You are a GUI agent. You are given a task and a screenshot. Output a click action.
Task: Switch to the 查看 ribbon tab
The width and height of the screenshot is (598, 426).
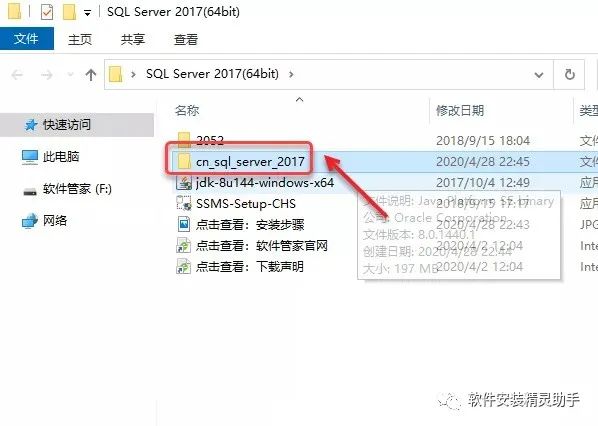pyautogui.click(x=186, y=39)
